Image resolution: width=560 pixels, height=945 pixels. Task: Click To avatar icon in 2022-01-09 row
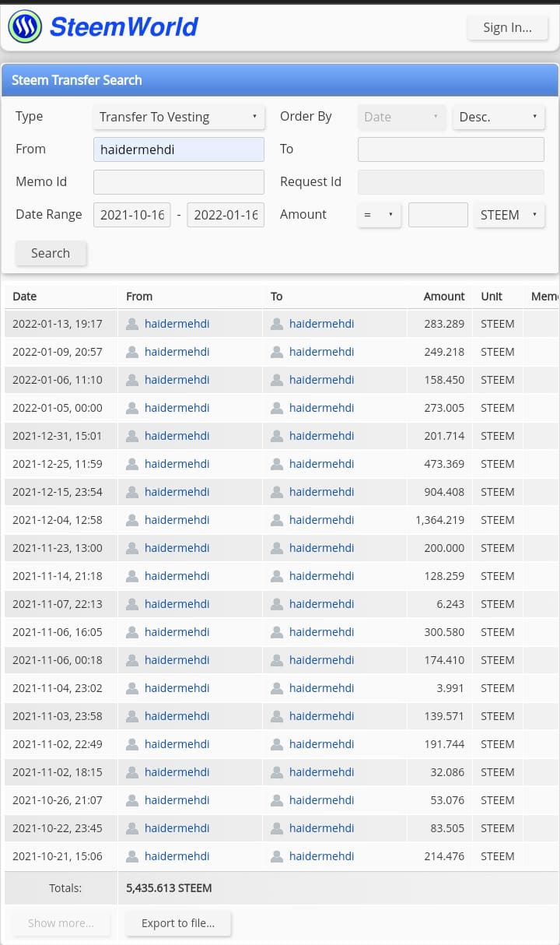(277, 352)
